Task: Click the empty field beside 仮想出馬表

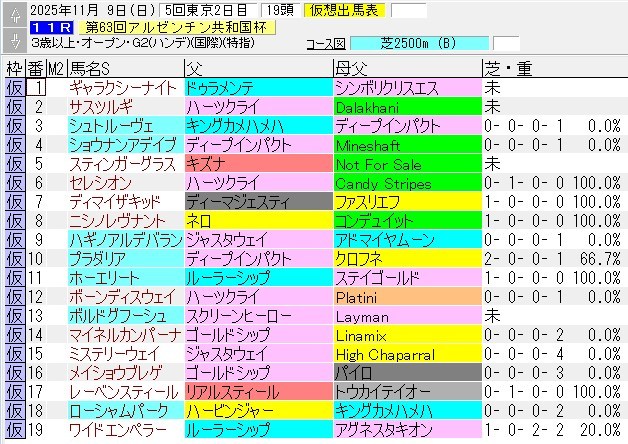Action: [x=407, y=10]
